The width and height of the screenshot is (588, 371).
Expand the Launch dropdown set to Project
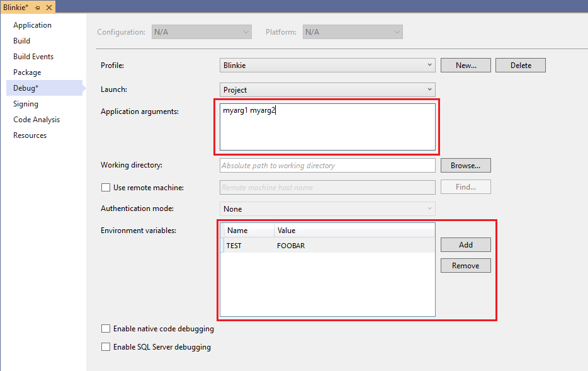(x=327, y=89)
